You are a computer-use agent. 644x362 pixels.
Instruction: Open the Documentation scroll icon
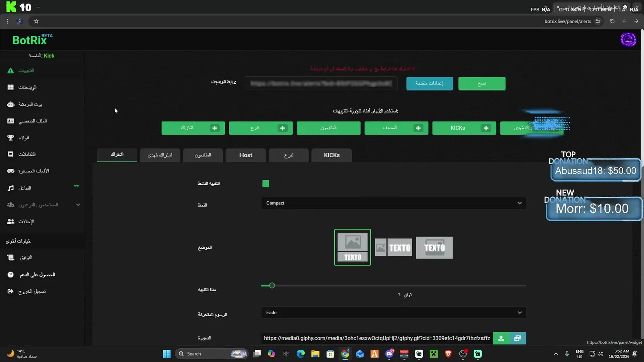[x=11, y=258]
